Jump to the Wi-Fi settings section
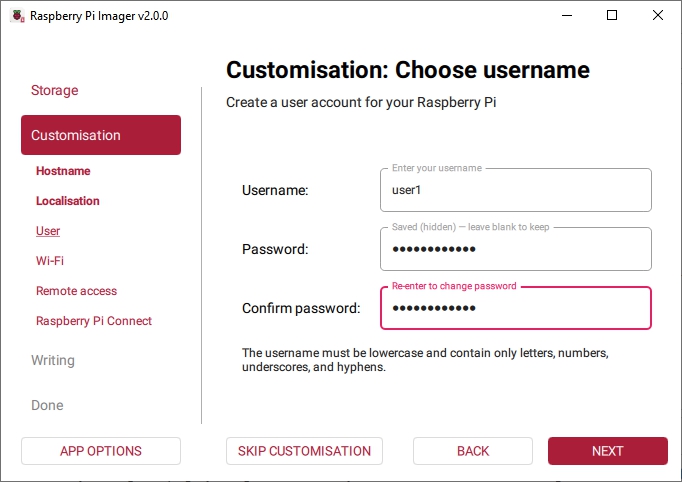Image resolution: width=682 pixels, height=482 pixels. pyautogui.click(x=50, y=261)
